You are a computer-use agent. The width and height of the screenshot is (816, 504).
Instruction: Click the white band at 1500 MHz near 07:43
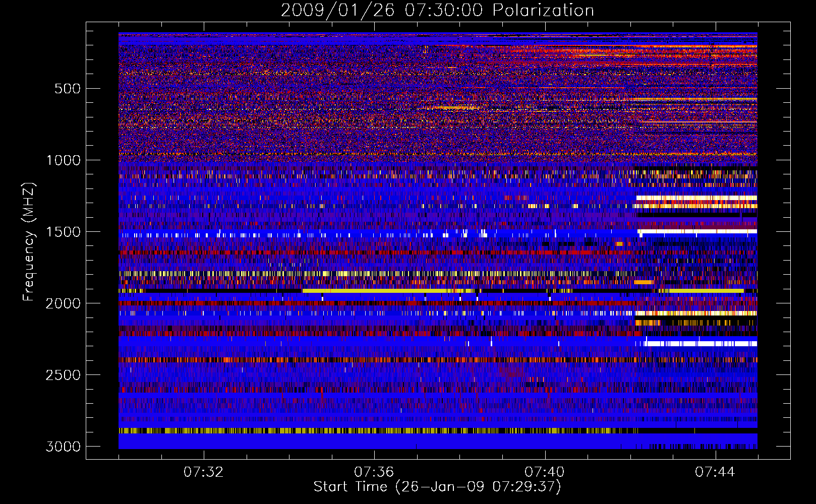(697, 231)
